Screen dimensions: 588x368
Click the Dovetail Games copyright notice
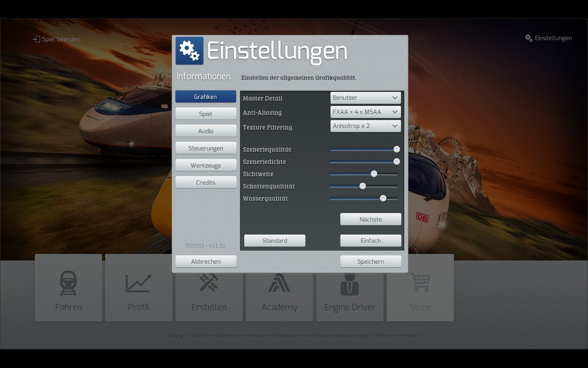tap(294, 336)
